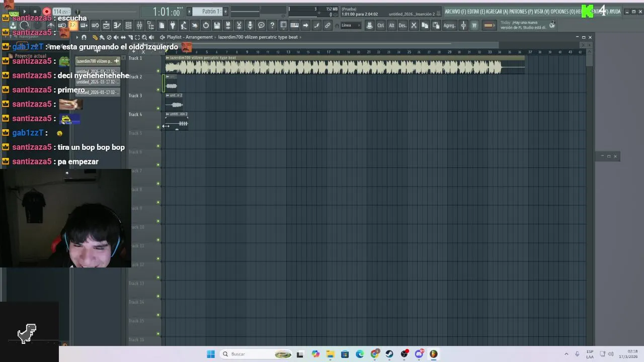Open untitl..ión 2 clip menu on Track 4

(168, 114)
